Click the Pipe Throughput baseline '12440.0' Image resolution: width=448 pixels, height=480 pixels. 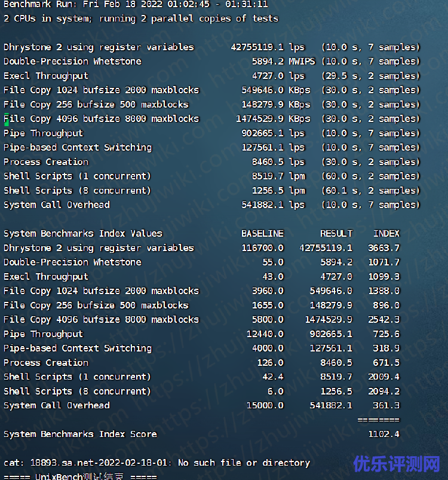tap(265, 334)
